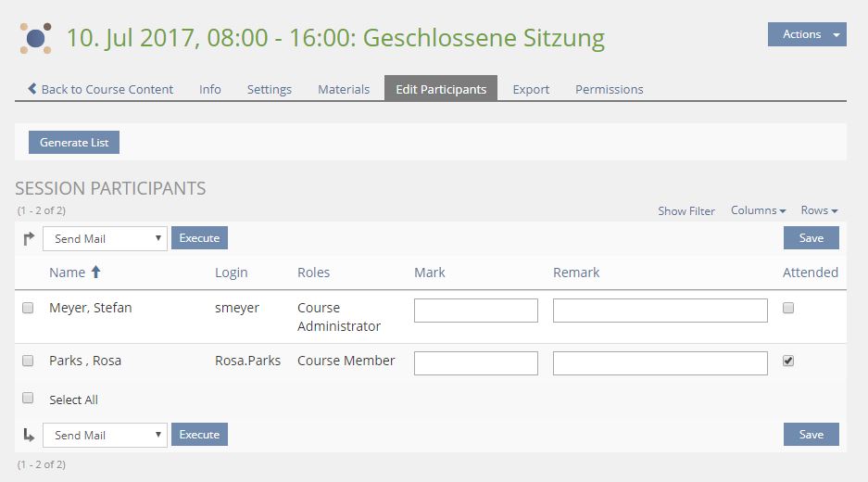Tick the row checkbox for Meyer, Stefan
The width and height of the screenshot is (868, 482).
click(x=28, y=308)
